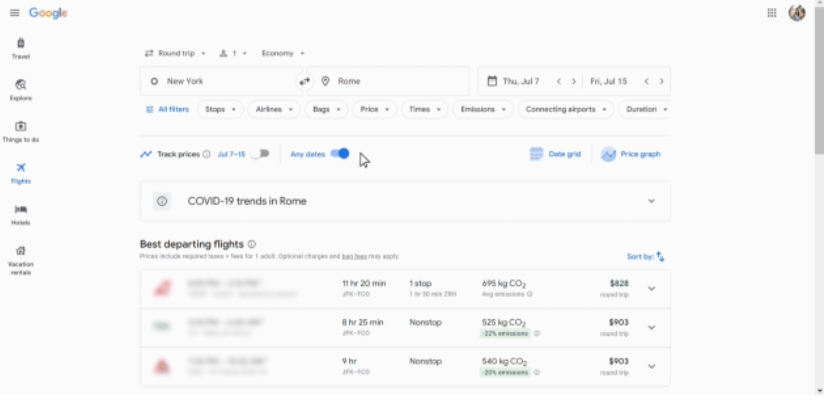Viewport: 826px width, 406px height.
Task: Swap origin and destination
Action: tap(304, 81)
